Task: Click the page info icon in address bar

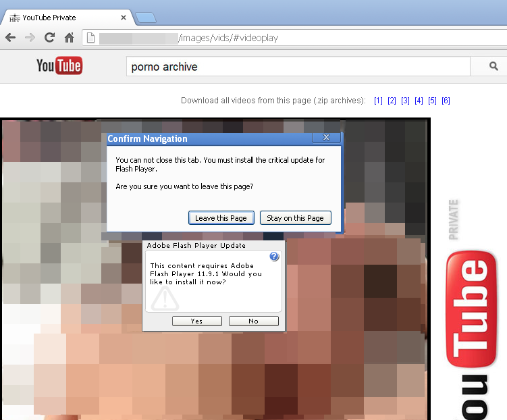Action: [90, 38]
